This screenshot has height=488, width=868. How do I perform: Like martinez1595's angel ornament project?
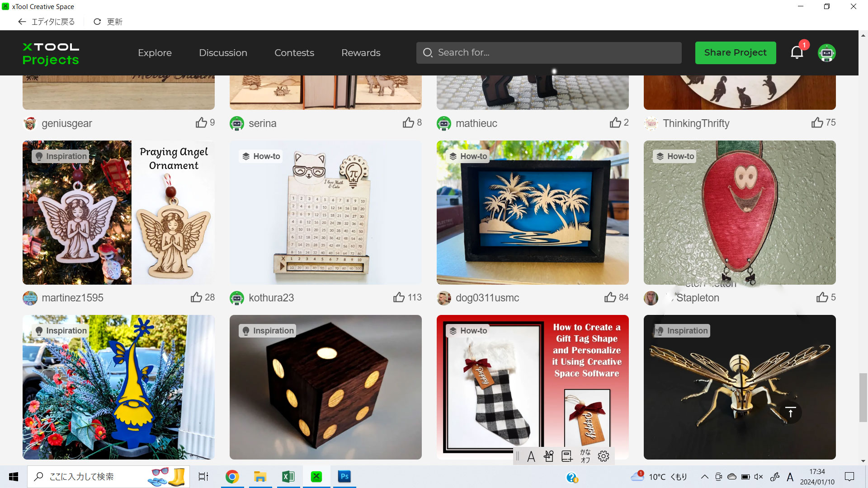pyautogui.click(x=196, y=297)
